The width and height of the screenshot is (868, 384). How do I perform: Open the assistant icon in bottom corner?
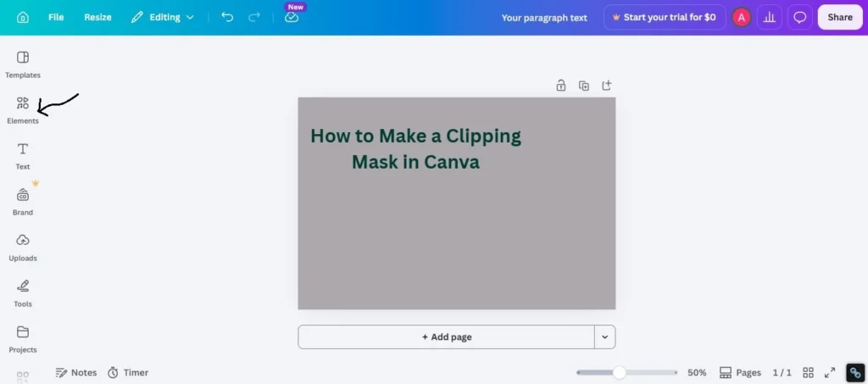(x=855, y=372)
